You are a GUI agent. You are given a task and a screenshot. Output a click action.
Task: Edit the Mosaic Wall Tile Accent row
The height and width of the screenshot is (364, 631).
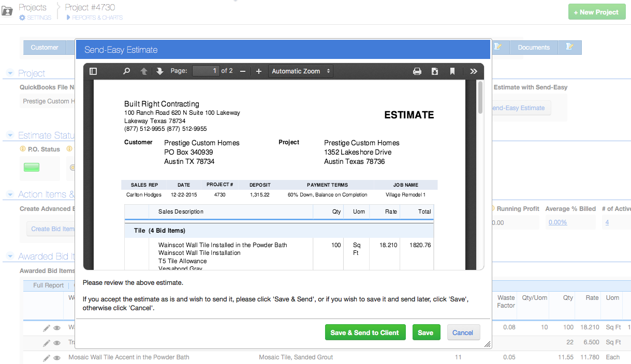tap(47, 357)
